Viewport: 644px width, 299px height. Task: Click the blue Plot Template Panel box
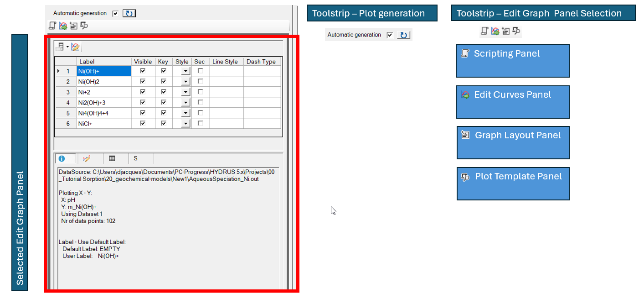click(x=513, y=184)
